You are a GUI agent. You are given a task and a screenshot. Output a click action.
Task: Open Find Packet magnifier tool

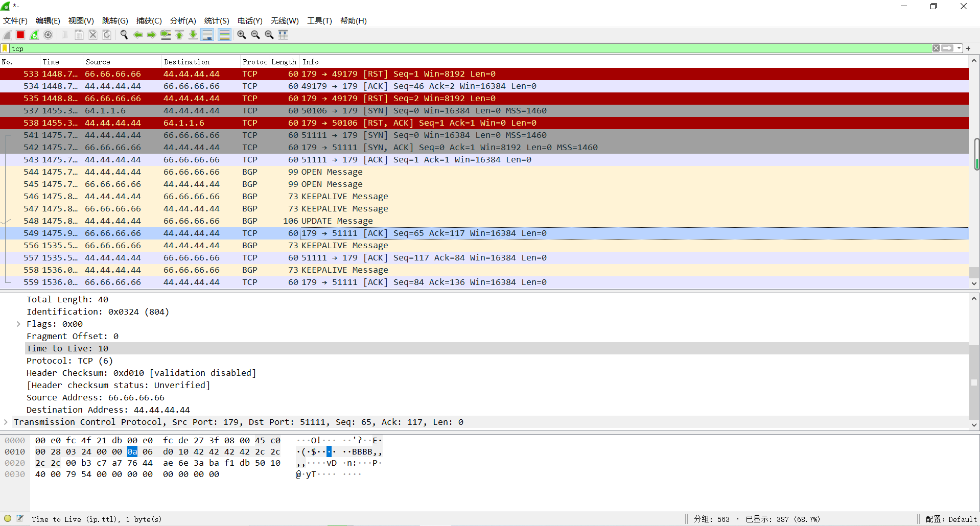pos(124,35)
